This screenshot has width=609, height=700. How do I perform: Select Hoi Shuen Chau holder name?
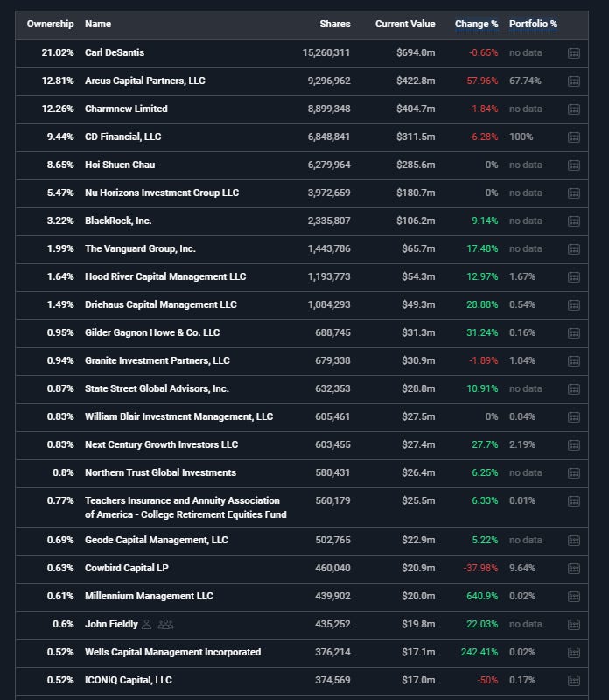120,164
